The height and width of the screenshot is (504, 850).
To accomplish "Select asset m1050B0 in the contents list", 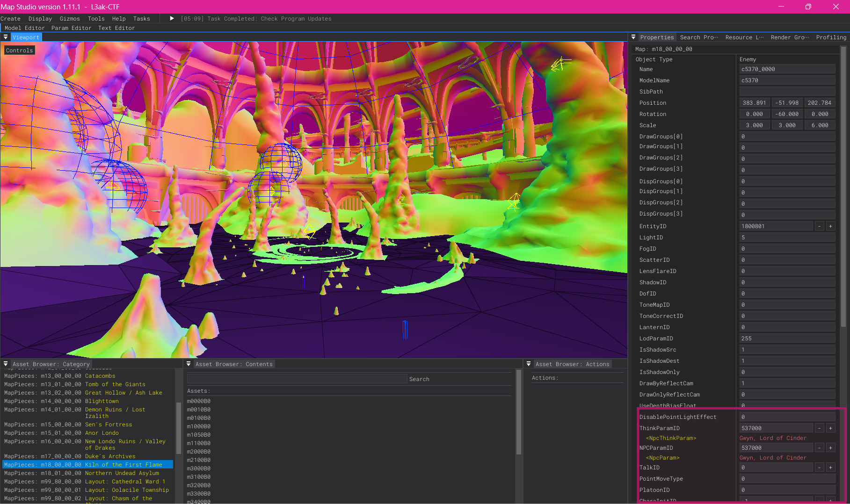I will pyautogui.click(x=199, y=435).
